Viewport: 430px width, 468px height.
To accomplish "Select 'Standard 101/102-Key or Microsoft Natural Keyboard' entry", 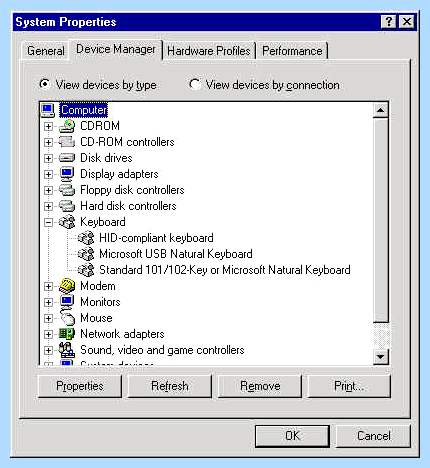I will [x=225, y=270].
